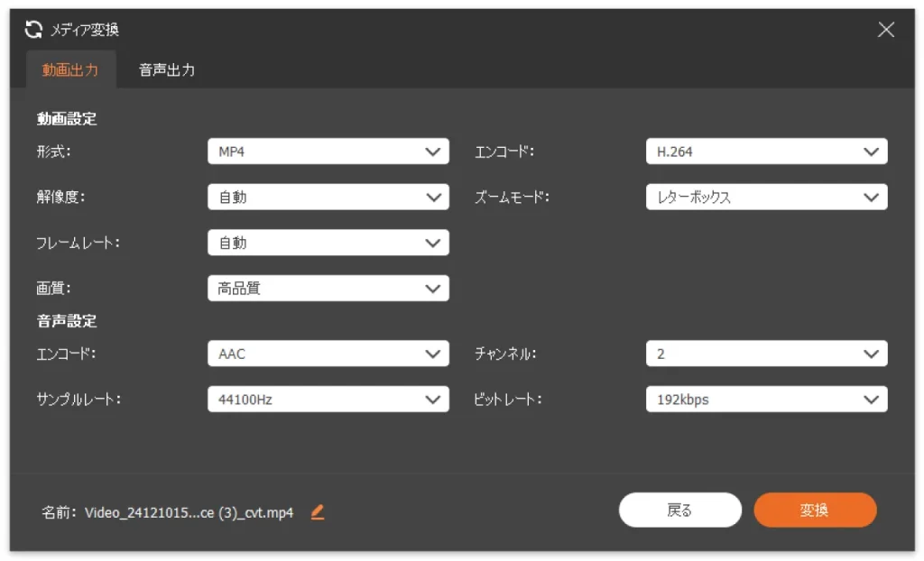Open the 形式 dropdown showing MP4
Viewport: 924px width, 561px height.
tap(328, 152)
